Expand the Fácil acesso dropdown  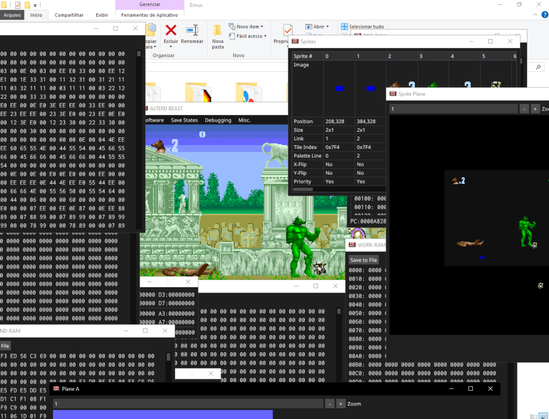click(265, 36)
